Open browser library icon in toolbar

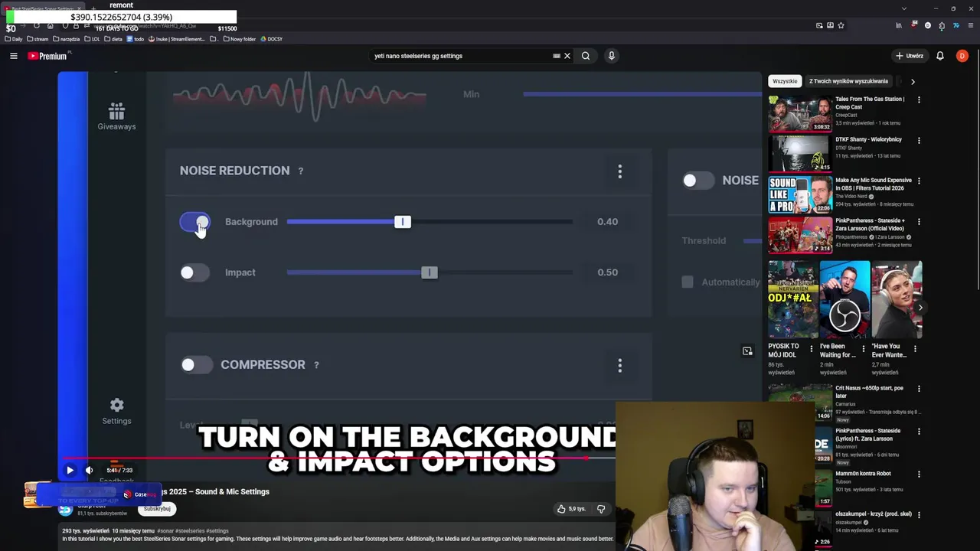899,25
